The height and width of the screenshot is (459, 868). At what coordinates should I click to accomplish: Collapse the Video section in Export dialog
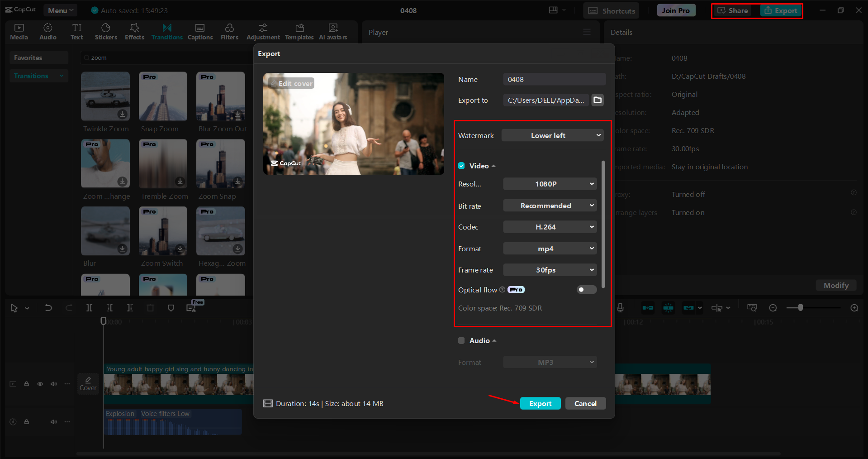point(493,166)
